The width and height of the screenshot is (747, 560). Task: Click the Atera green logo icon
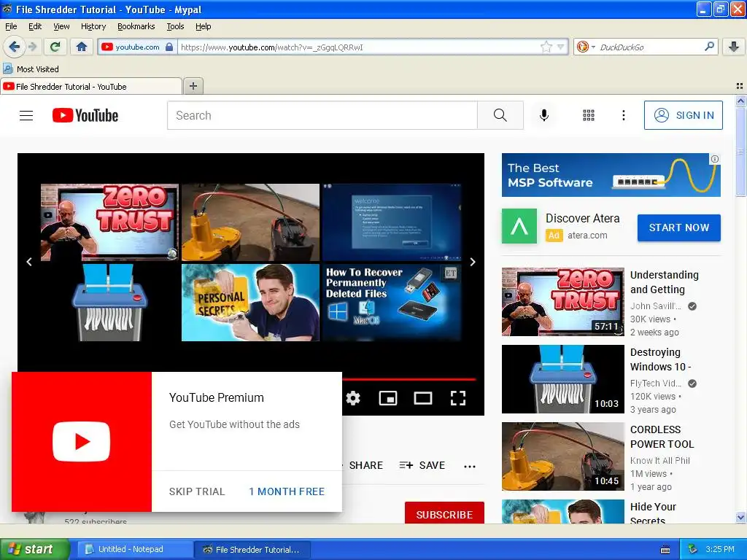(x=519, y=226)
